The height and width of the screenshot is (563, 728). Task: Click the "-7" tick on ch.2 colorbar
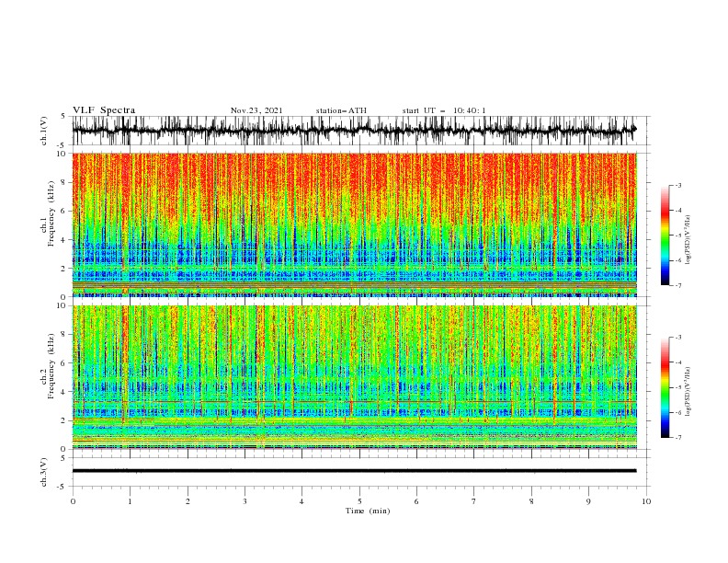pos(678,438)
